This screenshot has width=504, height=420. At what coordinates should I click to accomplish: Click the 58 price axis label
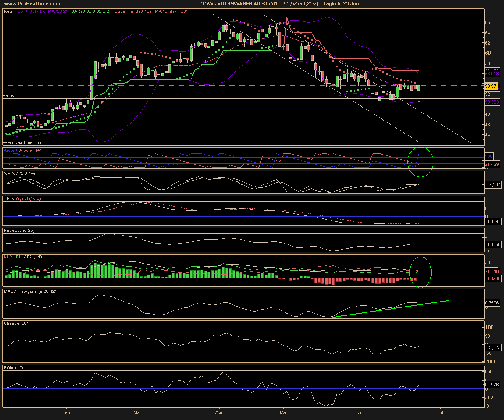coord(488,63)
